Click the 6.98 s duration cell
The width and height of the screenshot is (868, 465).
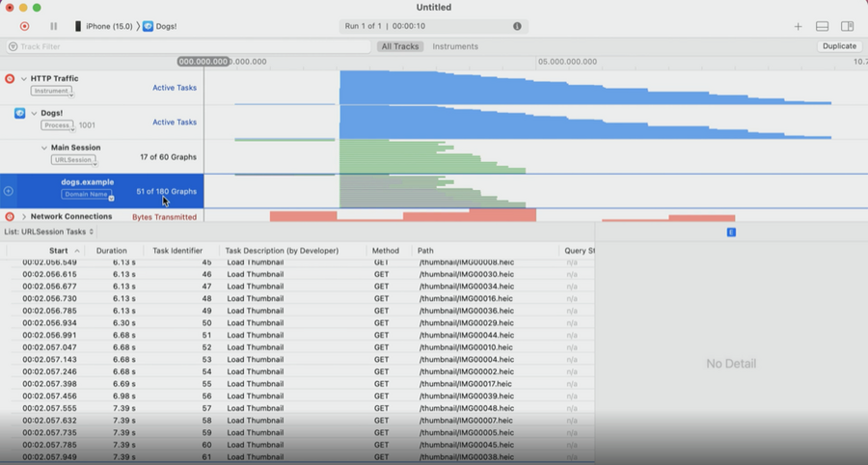[x=124, y=396]
